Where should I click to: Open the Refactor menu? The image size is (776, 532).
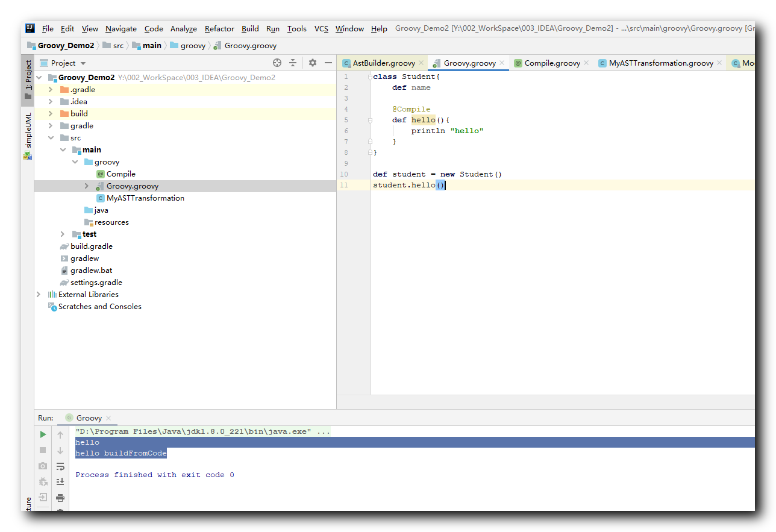pyautogui.click(x=219, y=28)
